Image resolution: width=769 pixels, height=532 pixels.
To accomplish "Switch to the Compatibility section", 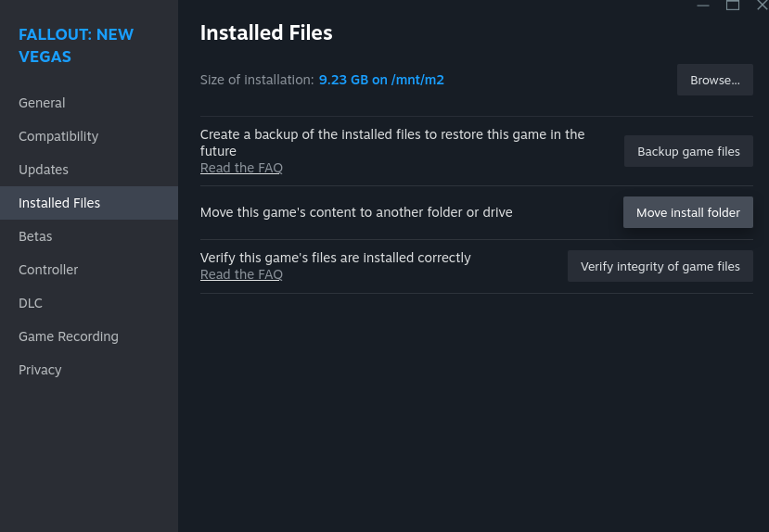I will click(89, 136).
